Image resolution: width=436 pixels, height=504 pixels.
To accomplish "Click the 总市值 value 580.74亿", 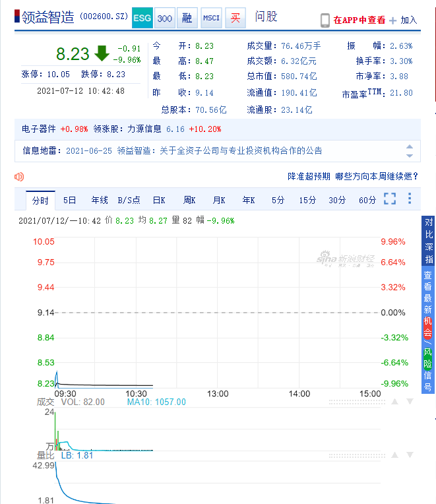I will [299, 76].
